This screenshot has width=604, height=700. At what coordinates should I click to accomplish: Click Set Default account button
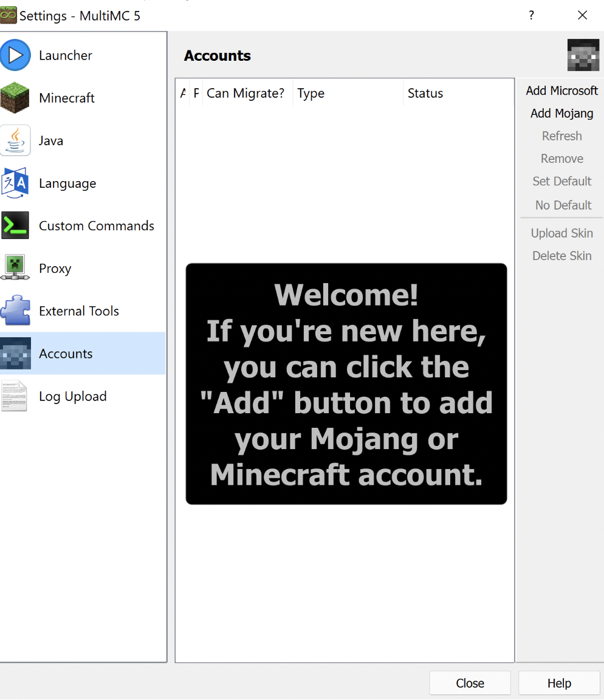[x=561, y=181]
